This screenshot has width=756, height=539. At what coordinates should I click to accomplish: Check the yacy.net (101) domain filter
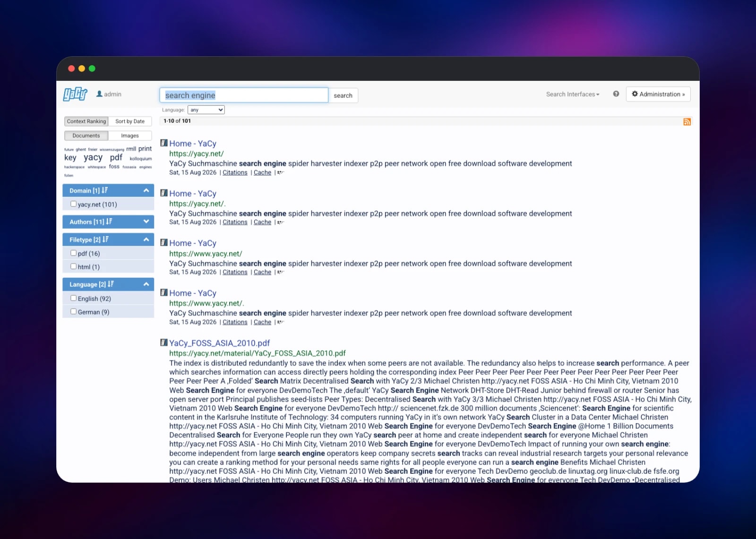(73, 204)
